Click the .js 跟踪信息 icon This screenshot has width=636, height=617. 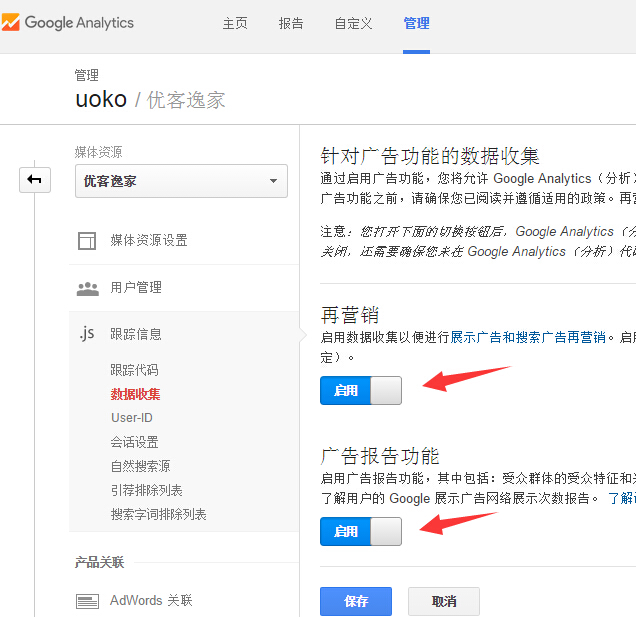pos(87,334)
